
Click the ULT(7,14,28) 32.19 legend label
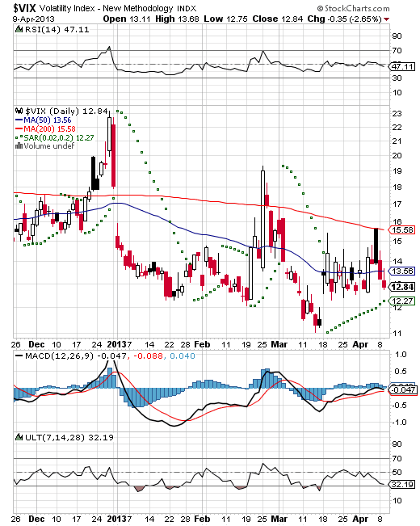tap(69, 437)
